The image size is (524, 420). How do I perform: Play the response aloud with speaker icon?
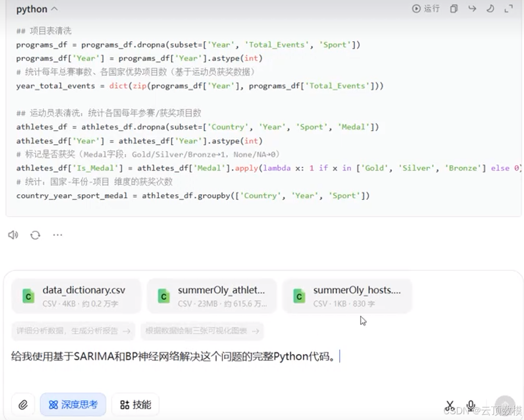click(x=13, y=235)
